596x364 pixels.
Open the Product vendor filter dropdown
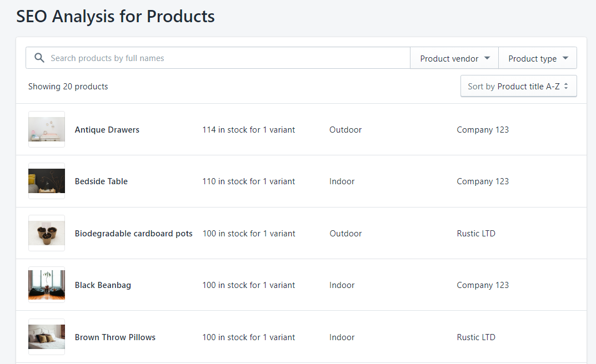(454, 58)
